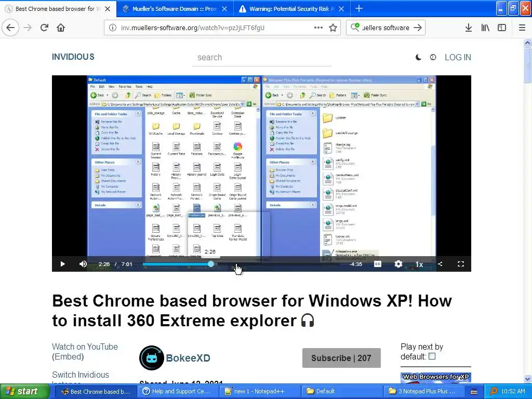Close the Mueller's Software Domain tab
The width and height of the screenshot is (532, 399).
pyautogui.click(x=224, y=9)
